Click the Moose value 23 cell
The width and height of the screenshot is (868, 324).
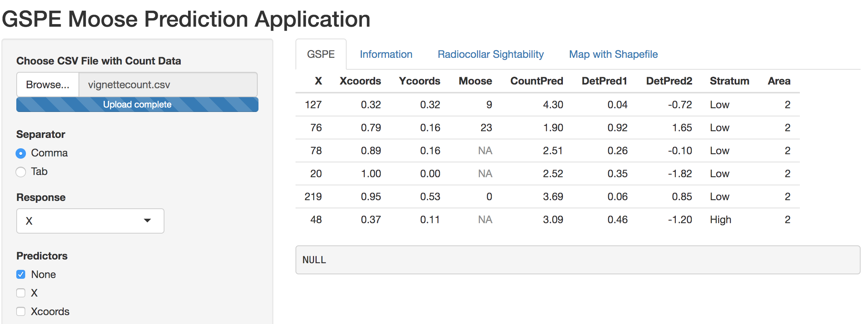pos(486,128)
